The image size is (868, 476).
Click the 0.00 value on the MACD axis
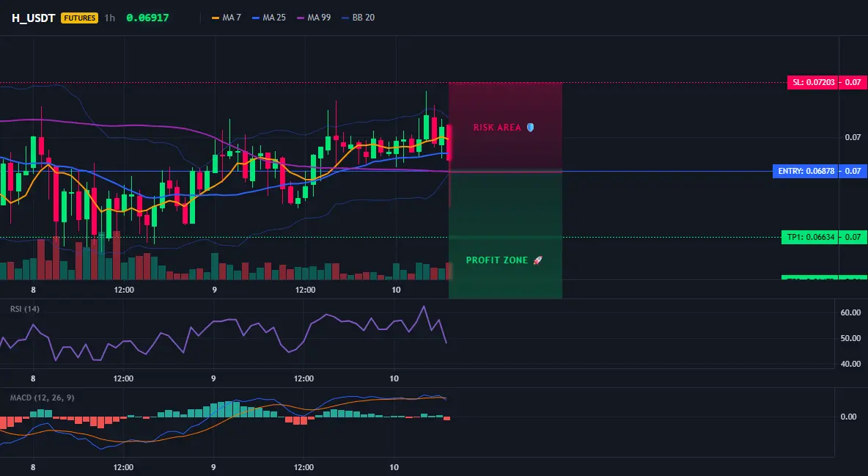(x=849, y=416)
